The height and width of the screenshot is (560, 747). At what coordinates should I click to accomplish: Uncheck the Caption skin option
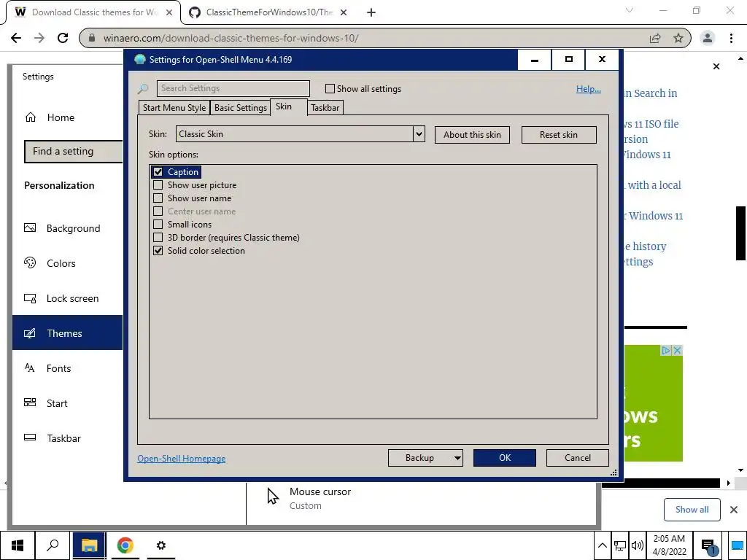[x=158, y=172]
